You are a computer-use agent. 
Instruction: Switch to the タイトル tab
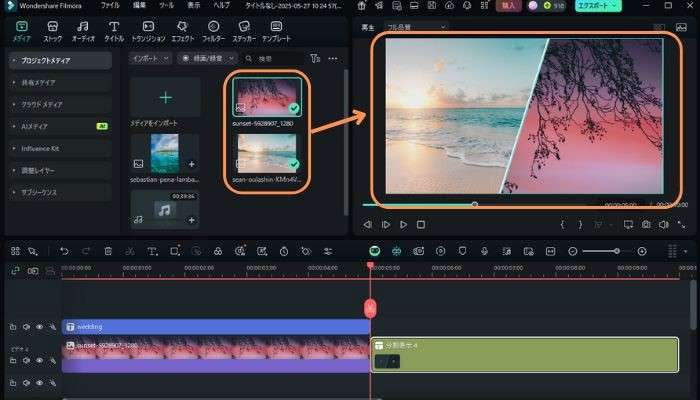114,31
